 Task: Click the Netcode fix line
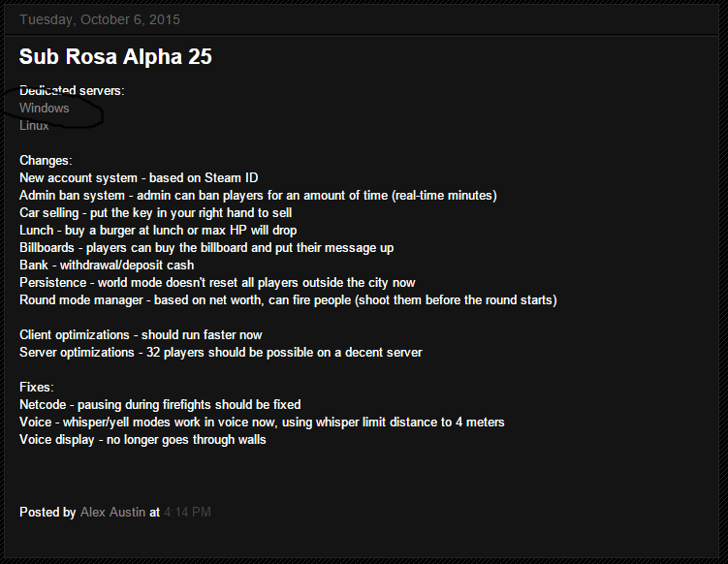tap(160, 405)
